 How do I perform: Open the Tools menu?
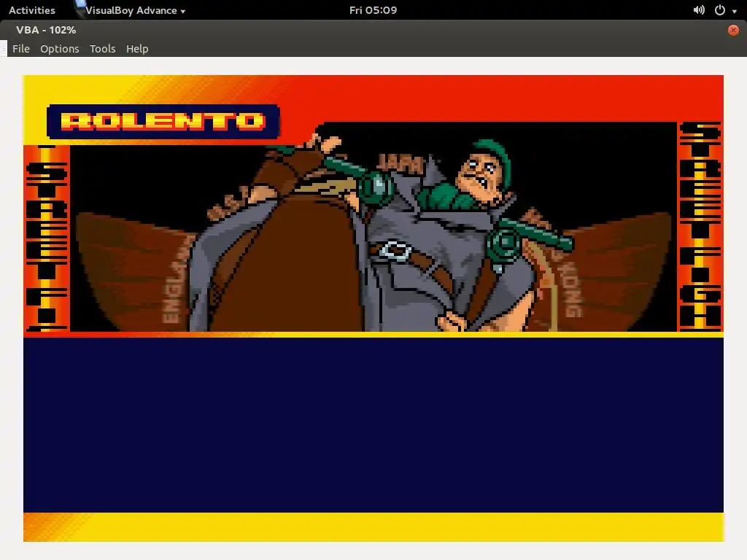102,49
